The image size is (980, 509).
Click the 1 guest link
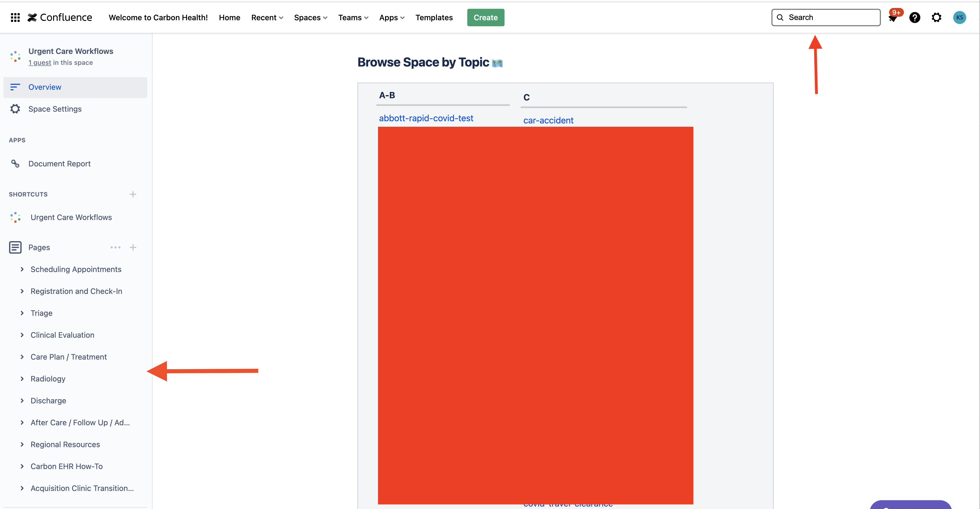tap(40, 63)
